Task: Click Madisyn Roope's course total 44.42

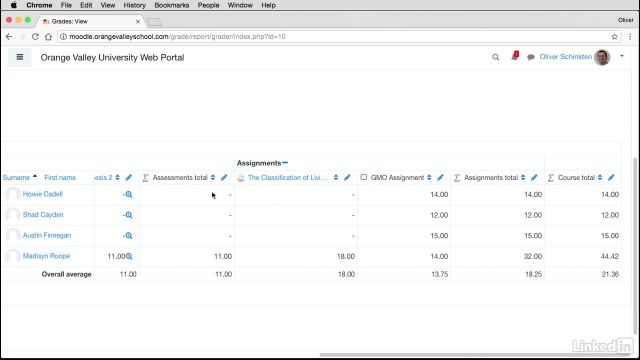Action: (610, 256)
